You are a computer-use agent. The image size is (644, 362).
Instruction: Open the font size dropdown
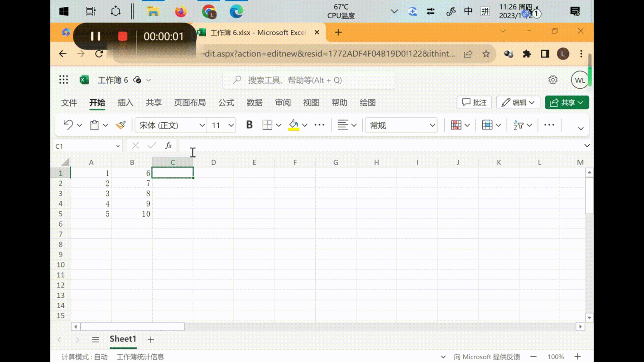coord(231,125)
